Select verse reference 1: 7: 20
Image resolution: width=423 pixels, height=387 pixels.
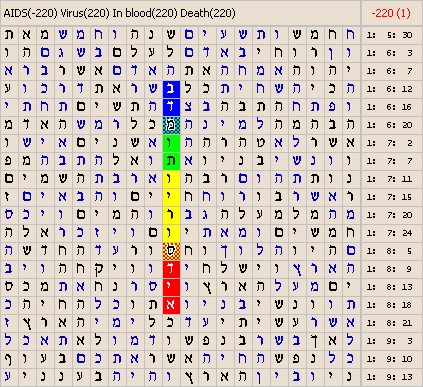coord(389,215)
